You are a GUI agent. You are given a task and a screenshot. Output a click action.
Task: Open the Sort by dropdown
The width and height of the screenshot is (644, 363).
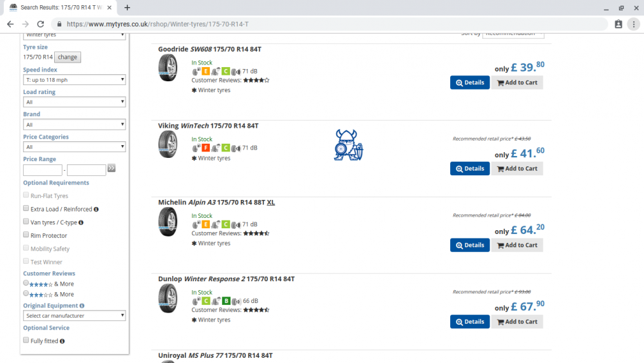(x=513, y=35)
